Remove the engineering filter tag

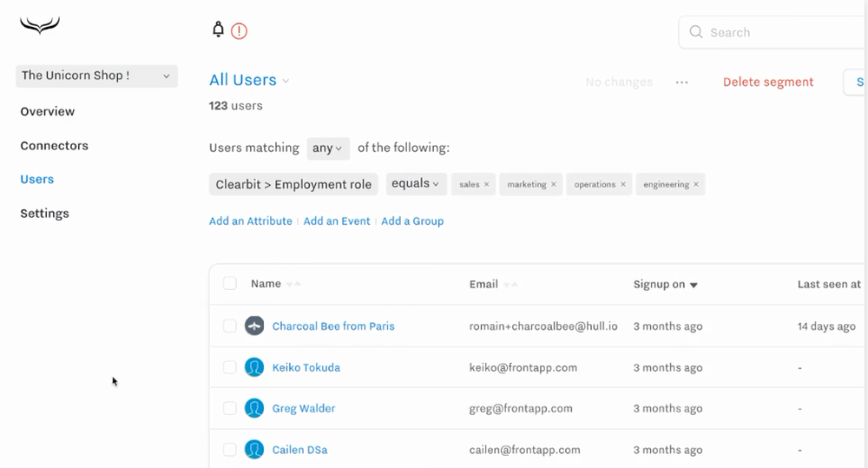696,185
